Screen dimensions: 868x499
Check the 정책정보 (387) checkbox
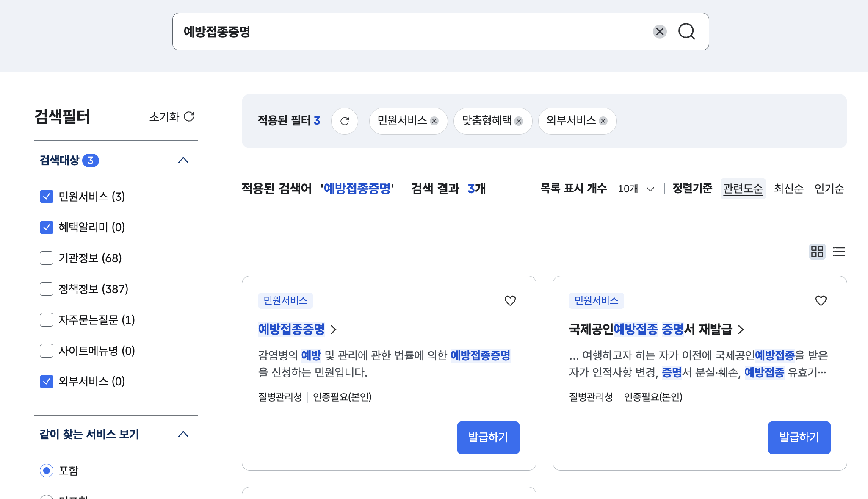pyautogui.click(x=47, y=289)
